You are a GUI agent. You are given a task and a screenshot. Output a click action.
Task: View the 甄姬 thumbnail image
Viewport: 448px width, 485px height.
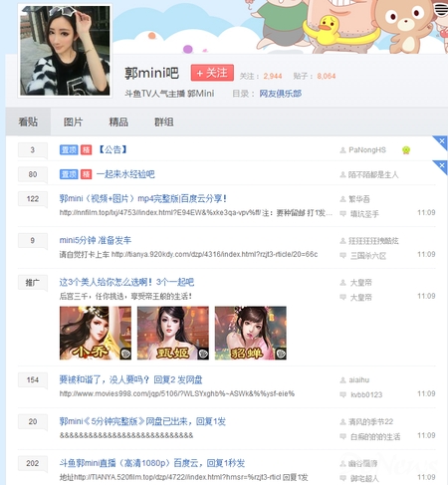pyautogui.click(x=173, y=333)
